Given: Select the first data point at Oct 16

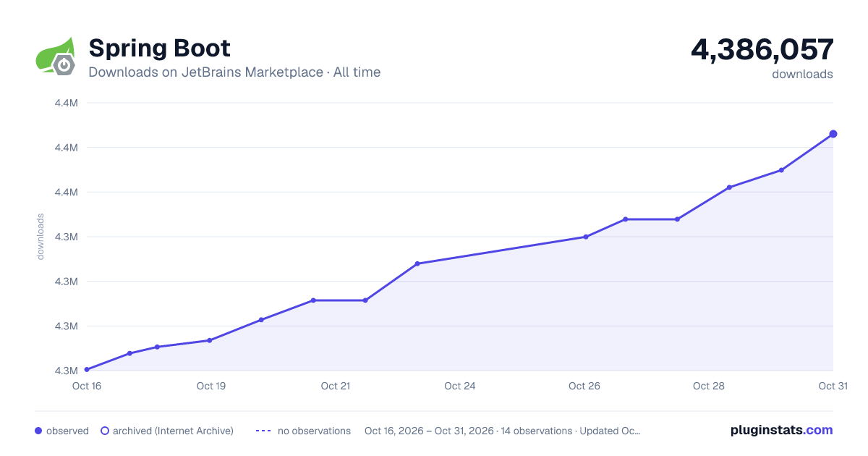Looking at the screenshot, I should point(87,370).
